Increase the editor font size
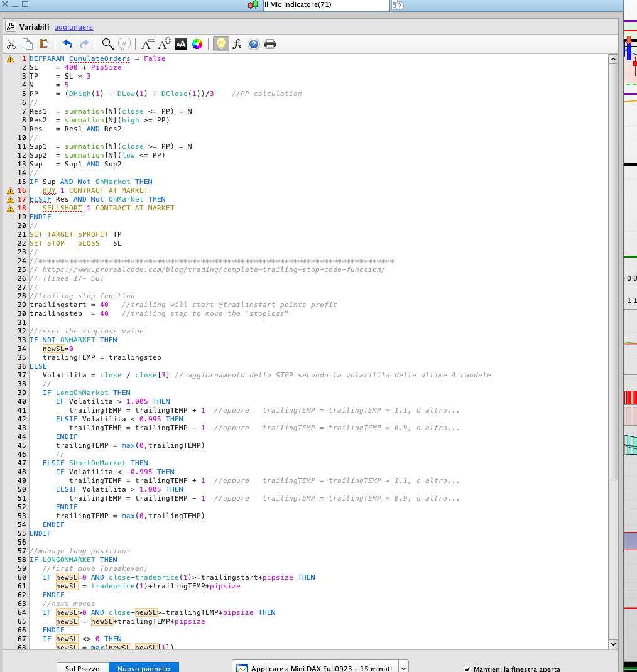Image resolution: width=637 pixels, height=672 pixels. (x=164, y=44)
